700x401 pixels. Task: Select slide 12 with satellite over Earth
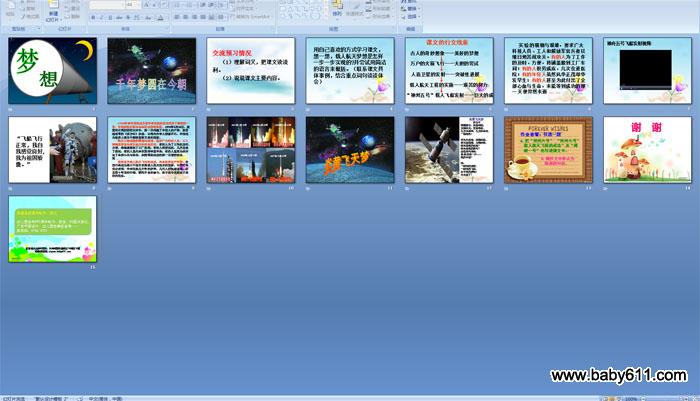449,150
